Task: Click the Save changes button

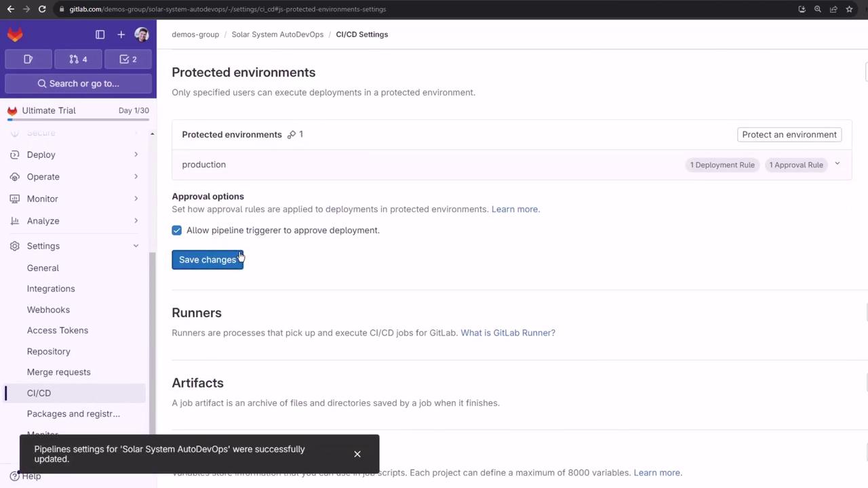Action: [x=208, y=260]
